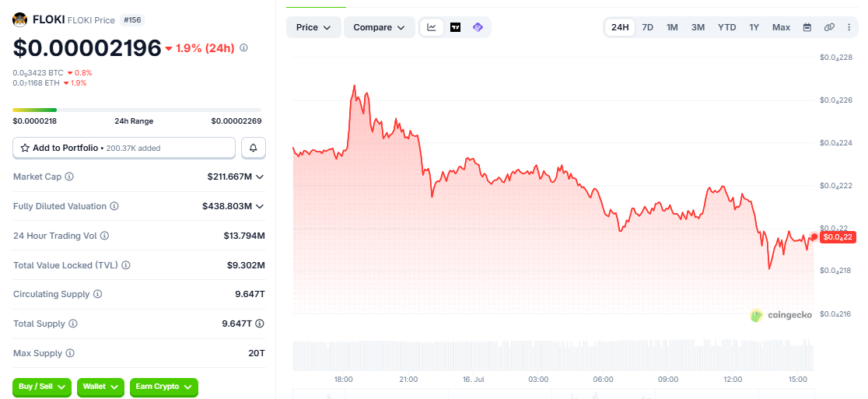Click the red current price marker dot
This screenshot has height=399, width=868.
(x=814, y=237)
